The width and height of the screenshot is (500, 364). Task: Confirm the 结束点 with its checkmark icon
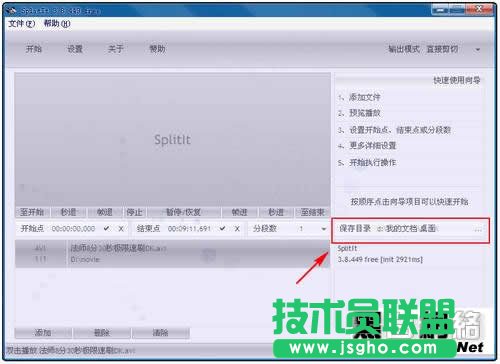click(x=222, y=229)
